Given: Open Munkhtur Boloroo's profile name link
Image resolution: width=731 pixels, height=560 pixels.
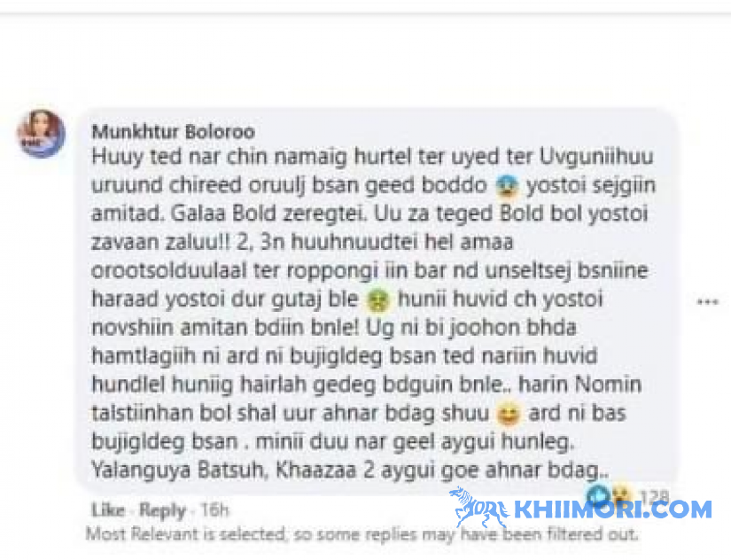Looking at the screenshot, I should 173,132.
